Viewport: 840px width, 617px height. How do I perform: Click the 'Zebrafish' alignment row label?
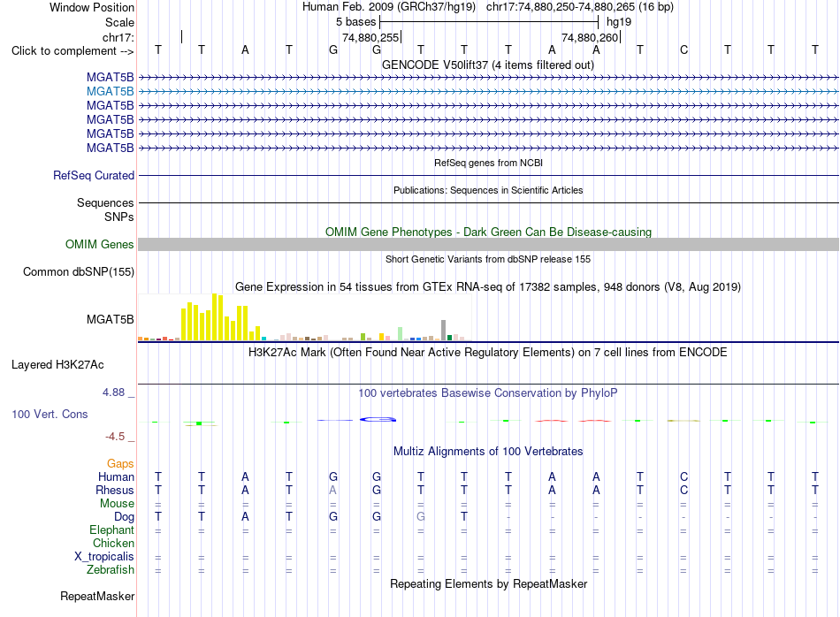(x=111, y=569)
